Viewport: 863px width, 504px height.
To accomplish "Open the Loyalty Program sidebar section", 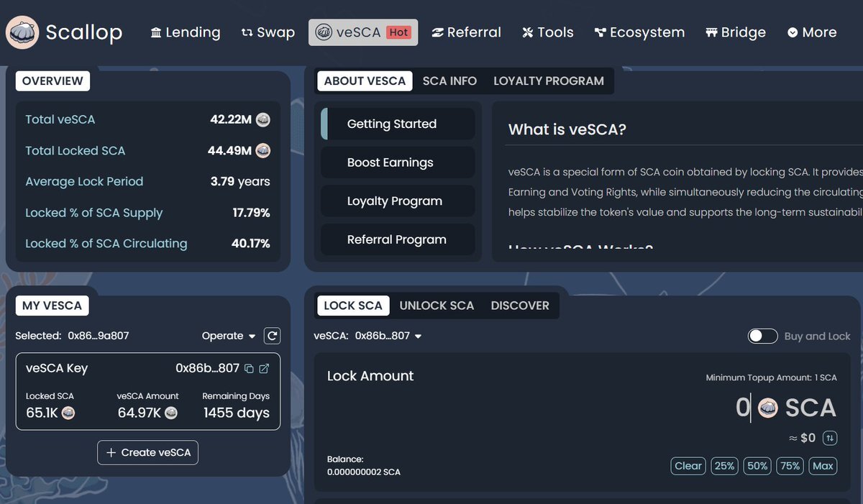I will [398, 201].
